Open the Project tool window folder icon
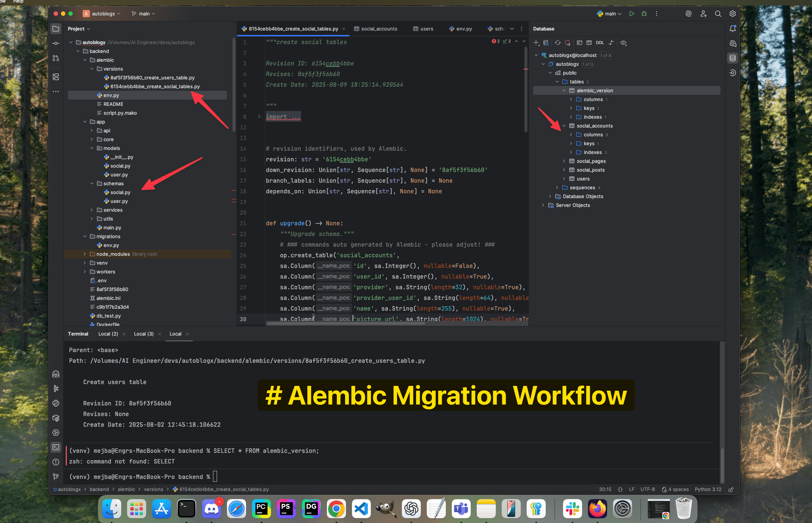 pos(56,29)
